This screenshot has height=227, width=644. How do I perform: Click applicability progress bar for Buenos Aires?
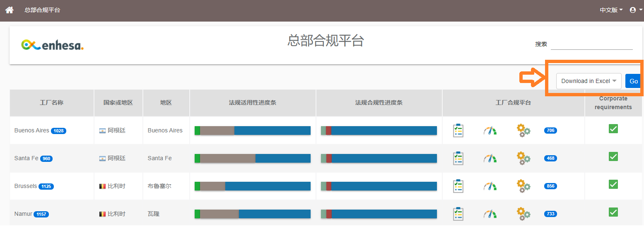[x=253, y=130]
